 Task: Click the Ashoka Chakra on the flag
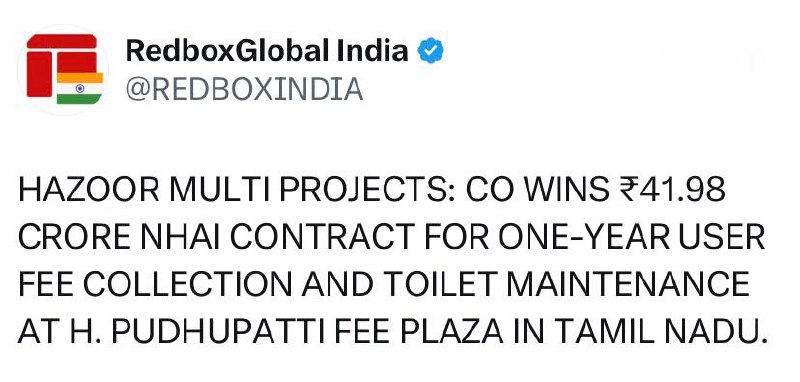(x=80, y=88)
